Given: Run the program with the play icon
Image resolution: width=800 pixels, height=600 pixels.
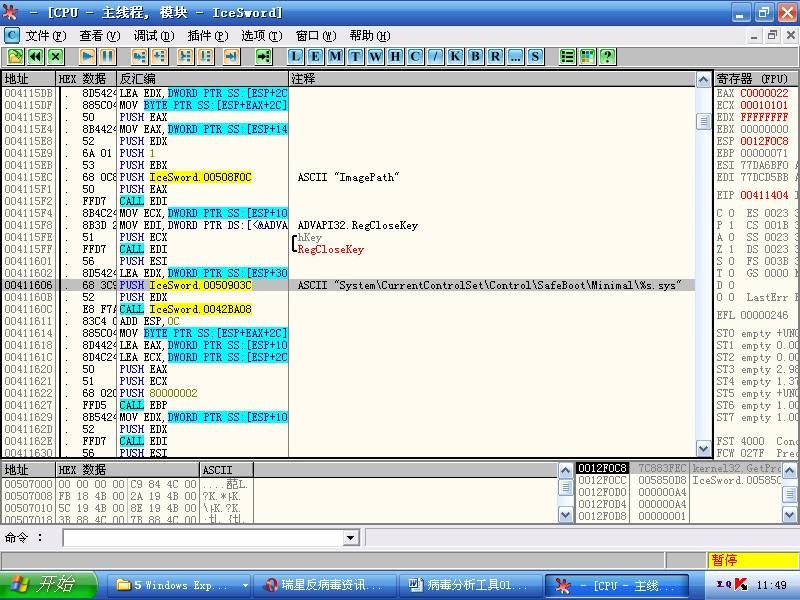Looking at the screenshot, I should click(87, 56).
